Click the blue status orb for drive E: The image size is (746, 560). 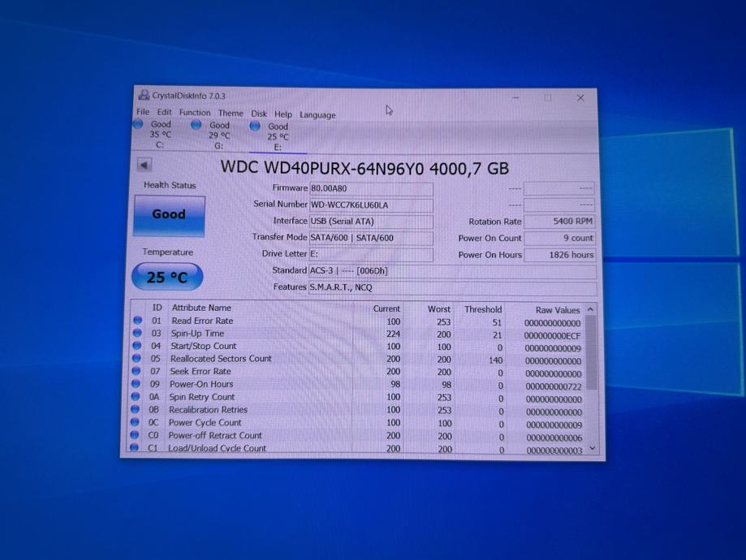[x=255, y=126]
